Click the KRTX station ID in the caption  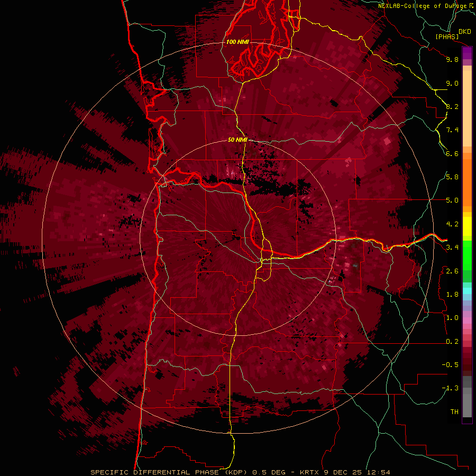pyautogui.click(x=310, y=472)
